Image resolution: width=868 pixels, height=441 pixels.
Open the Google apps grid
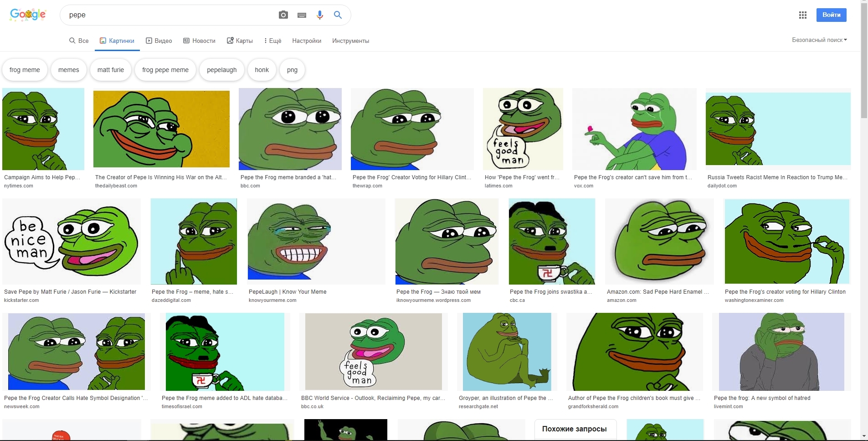tap(803, 15)
